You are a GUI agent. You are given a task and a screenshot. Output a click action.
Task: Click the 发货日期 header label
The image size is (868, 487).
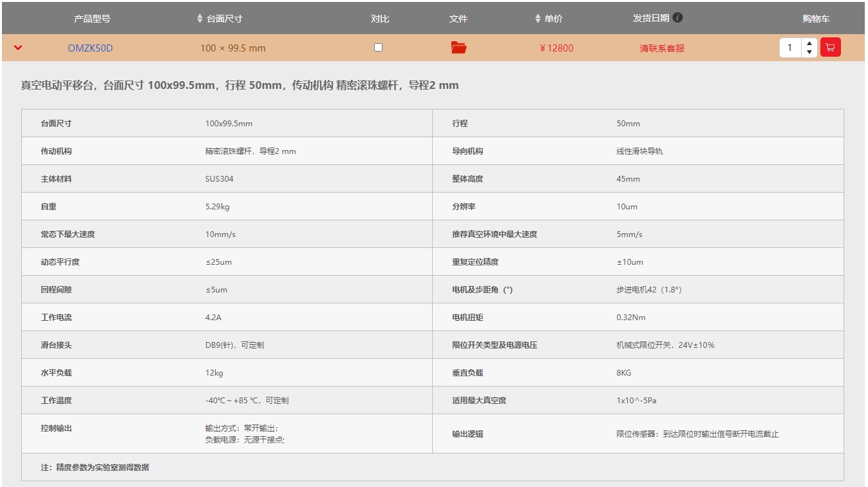click(651, 18)
